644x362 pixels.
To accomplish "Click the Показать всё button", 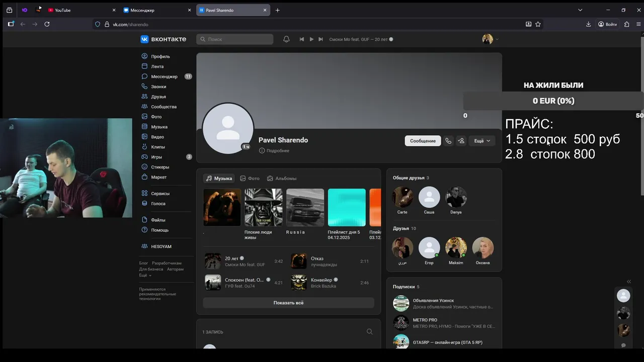I will (x=288, y=303).
